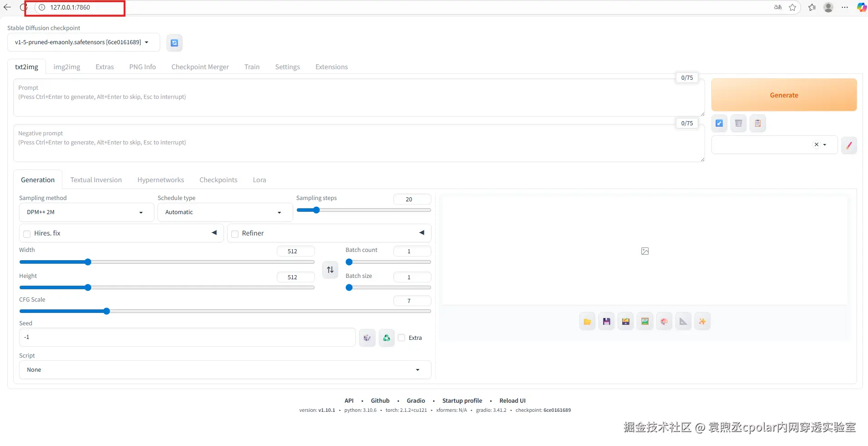
Task: Enable the Refiner checkbox
Action: (x=235, y=234)
